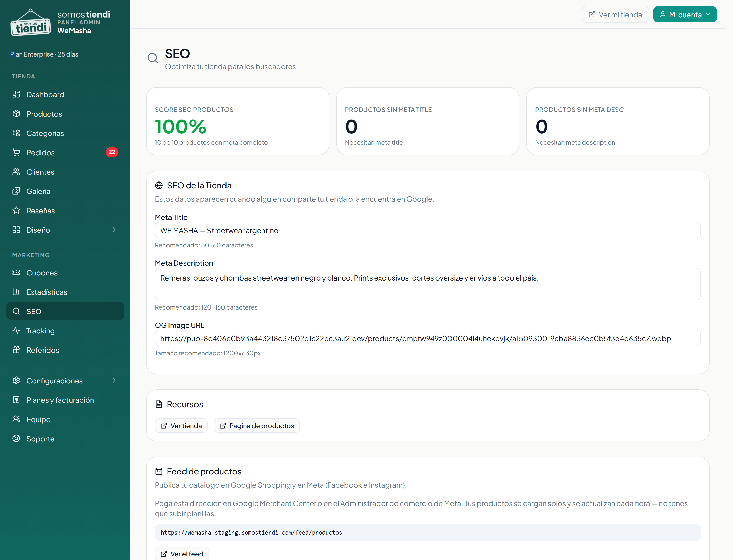Click the Categorias tree icon
Screen dimensions: 733x560
(x=16, y=133)
